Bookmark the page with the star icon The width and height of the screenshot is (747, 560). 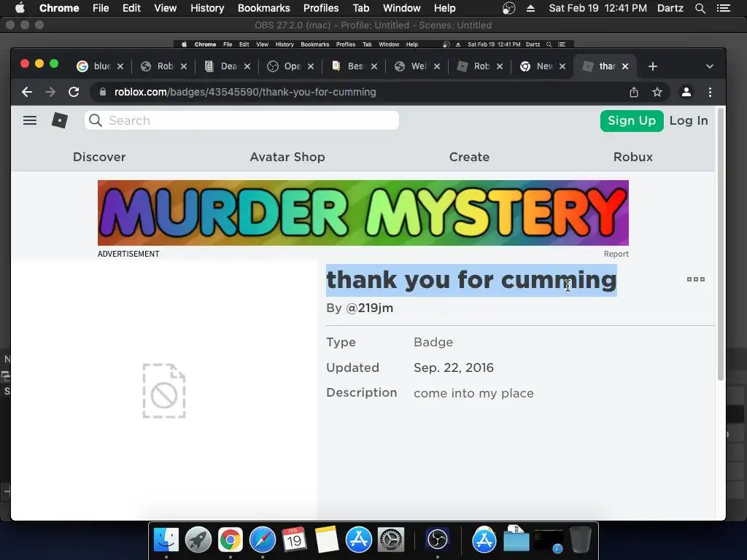coord(657,92)
